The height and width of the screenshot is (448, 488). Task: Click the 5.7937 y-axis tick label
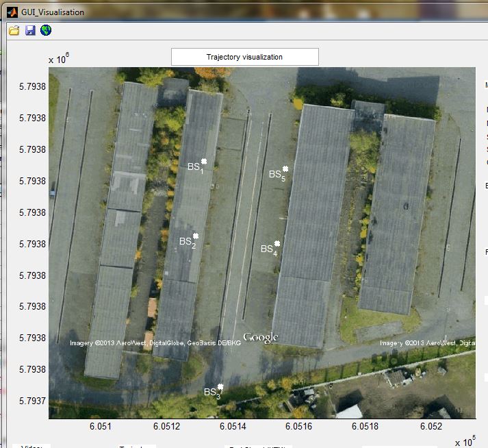point(32,401)
